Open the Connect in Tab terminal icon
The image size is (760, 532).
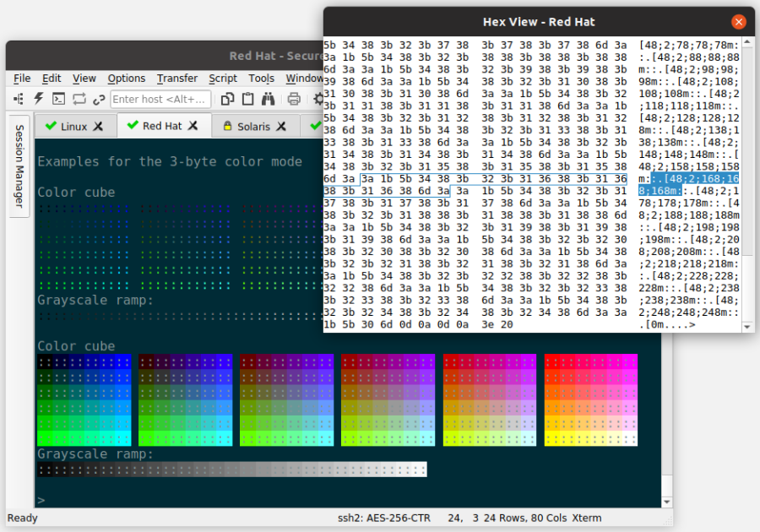click(58, 99)
